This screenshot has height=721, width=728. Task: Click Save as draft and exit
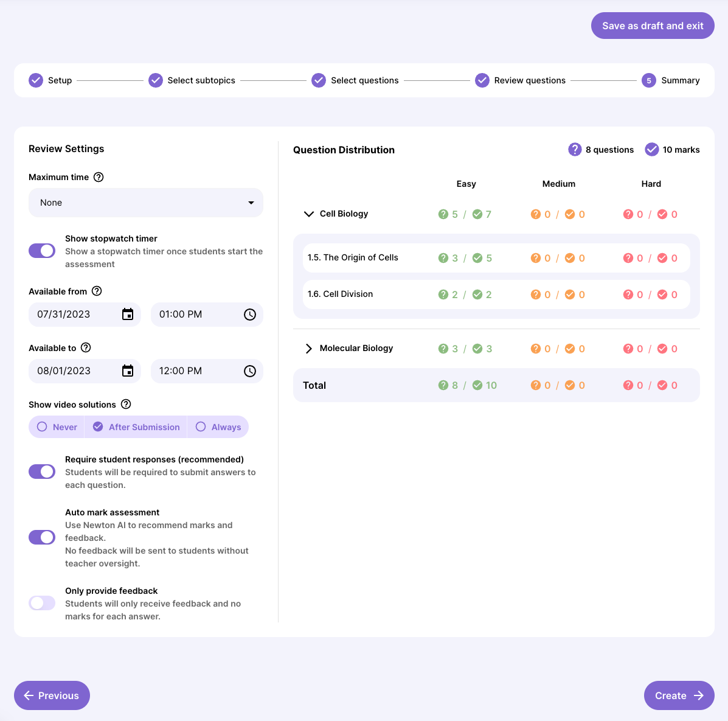tap(653, 26)
